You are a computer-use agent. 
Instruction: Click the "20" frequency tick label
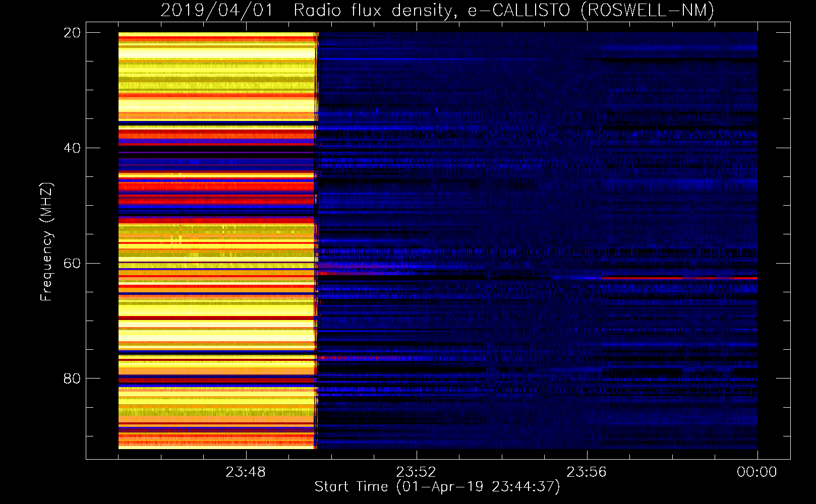pos(72,33)
